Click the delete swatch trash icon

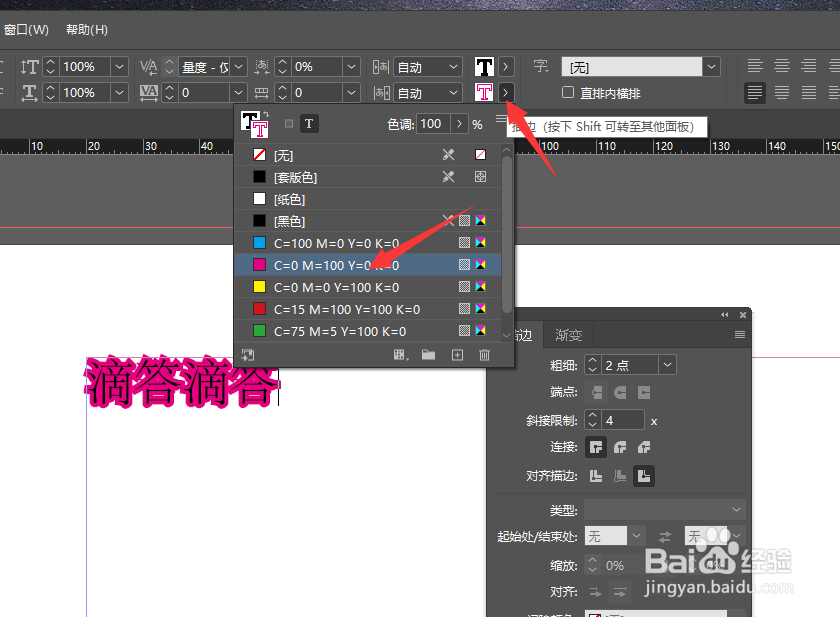[484, 355]
